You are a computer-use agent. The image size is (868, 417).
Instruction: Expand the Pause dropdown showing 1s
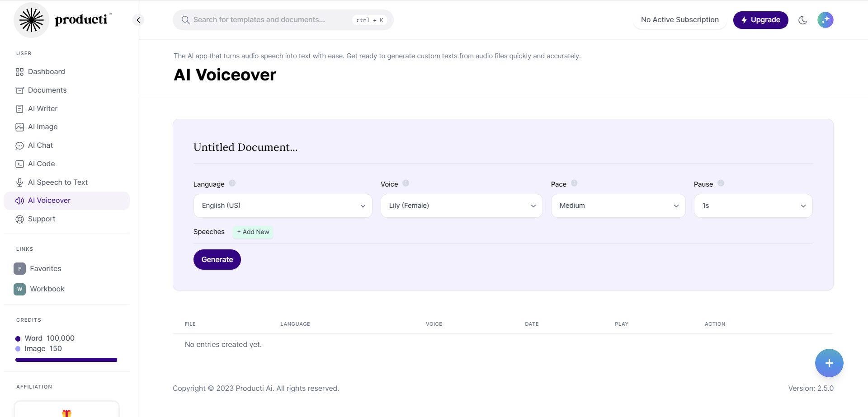tap(753, 206)
